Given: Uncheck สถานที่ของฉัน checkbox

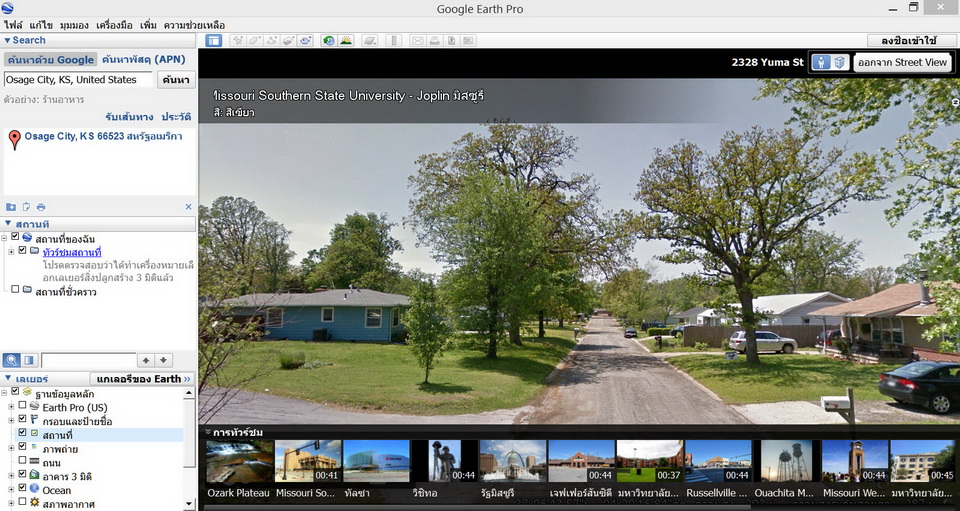Looking at the screenshot, I should (x=15, y=237).
